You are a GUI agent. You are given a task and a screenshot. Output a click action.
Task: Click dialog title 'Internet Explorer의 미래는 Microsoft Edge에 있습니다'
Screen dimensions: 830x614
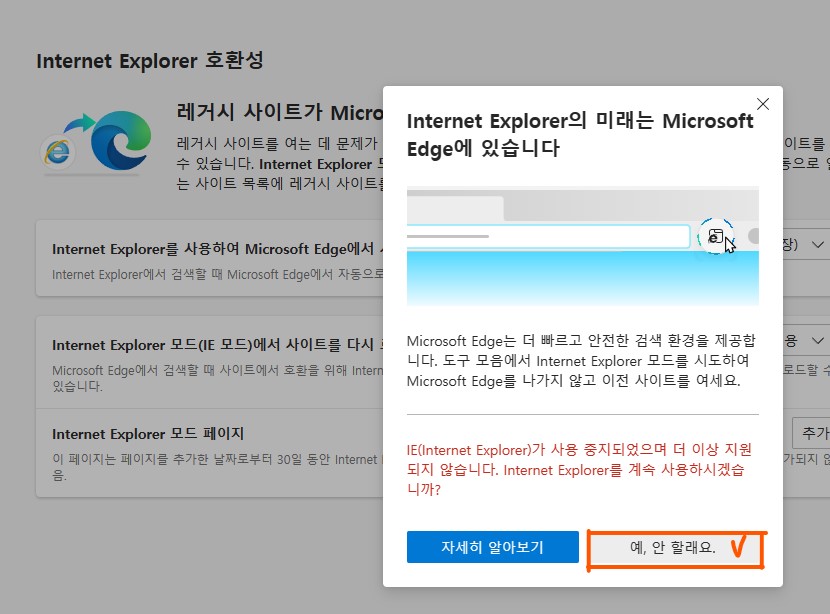tap(580, 134)
